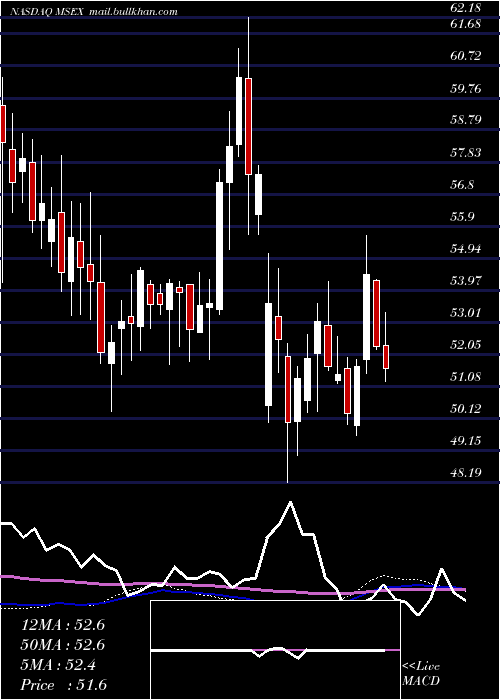Click the 50MA : 52.6 reading
This screenshot has width=500, height=700.
63,645
